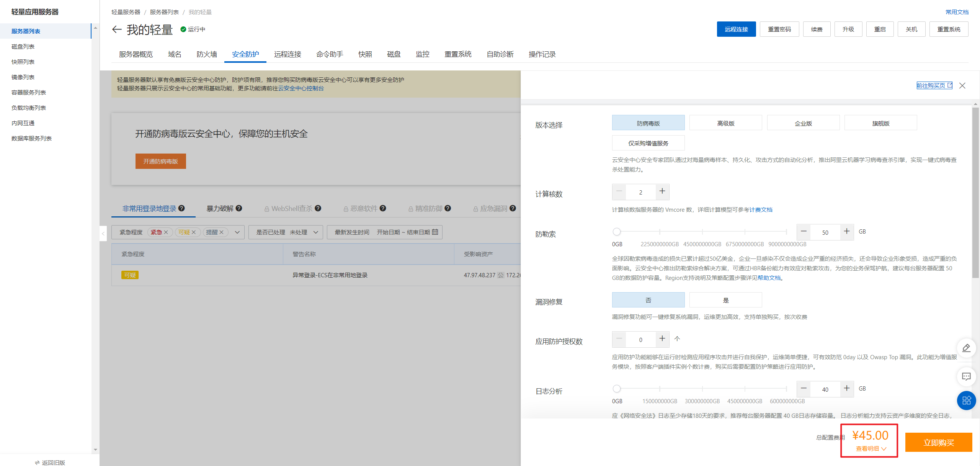Click help icon next to 恶意软件
This screenshot has height=466, width=980.
[383, 208]
